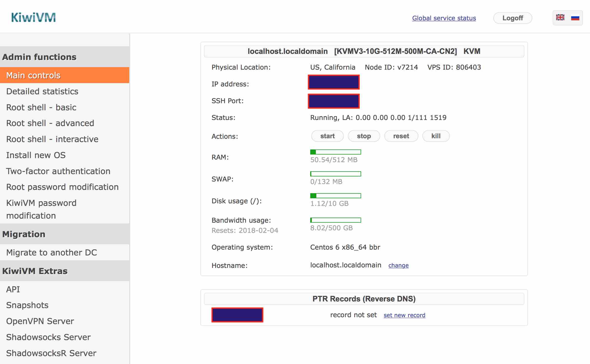
Task: Open Root shell advanced panel
Action: click(50, 123)
